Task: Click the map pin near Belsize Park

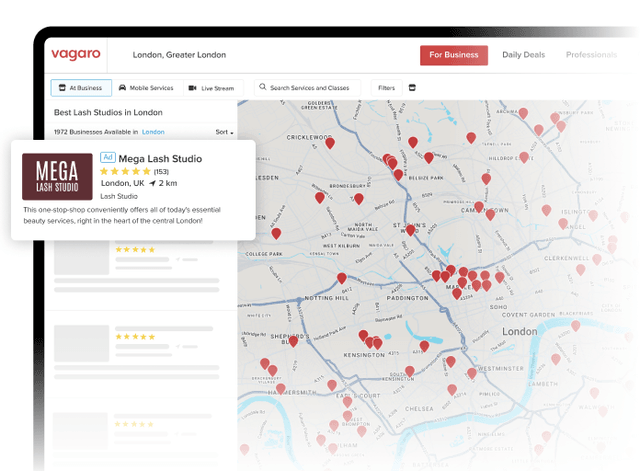Action: click(x=398, y=175)
